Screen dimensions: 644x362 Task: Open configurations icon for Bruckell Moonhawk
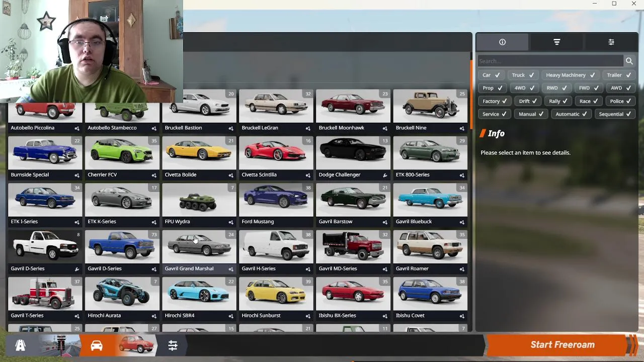pyautogui.click(x=385, y=128)
